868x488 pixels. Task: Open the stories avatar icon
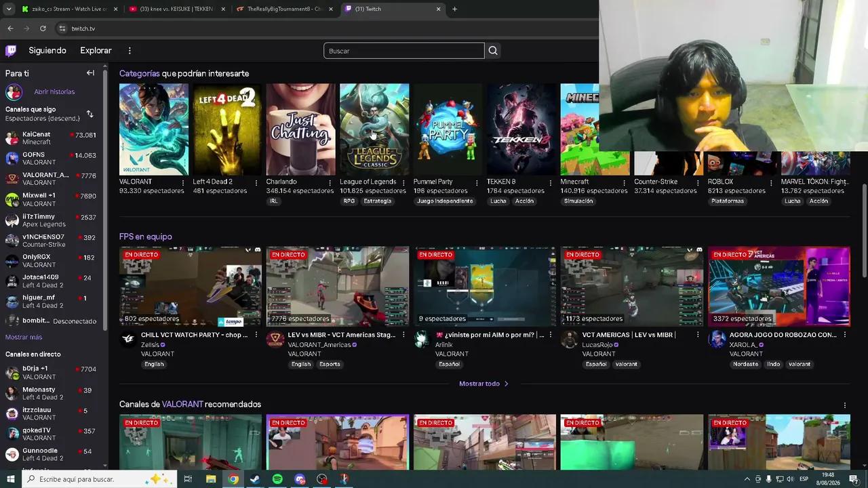click(x=14, y=91)
